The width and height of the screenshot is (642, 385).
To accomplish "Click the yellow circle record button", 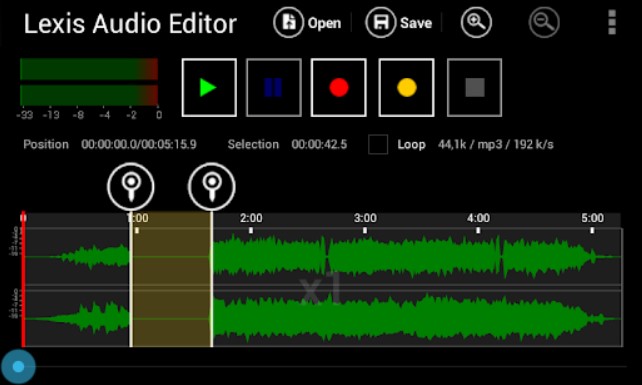I will pos(407,88).
